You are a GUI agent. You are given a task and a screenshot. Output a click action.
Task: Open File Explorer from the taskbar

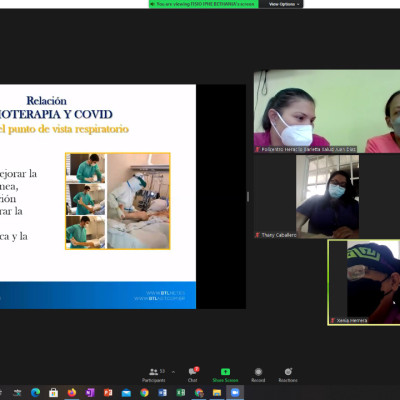[x=217, y=393]
